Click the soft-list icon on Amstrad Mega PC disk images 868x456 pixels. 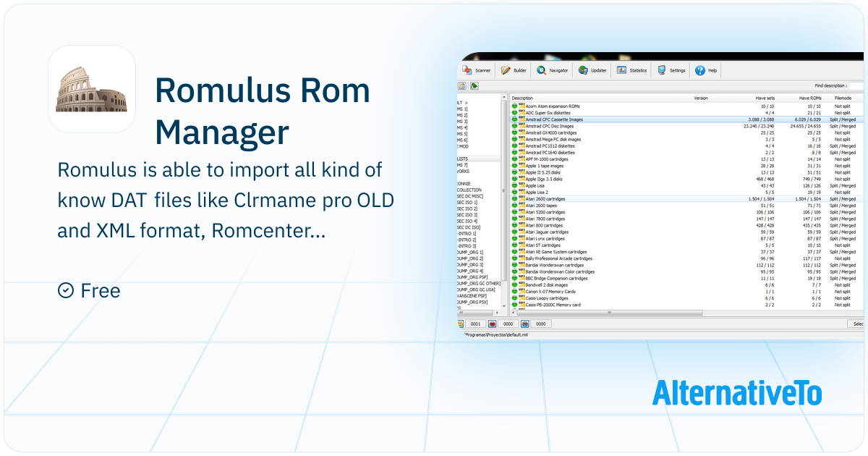point(522,139)
